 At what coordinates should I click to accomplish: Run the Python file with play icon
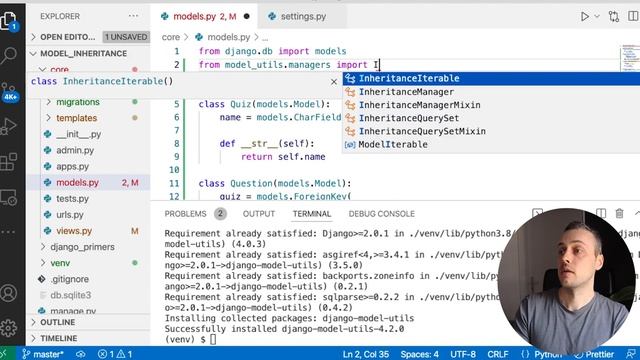pos(584,16)
